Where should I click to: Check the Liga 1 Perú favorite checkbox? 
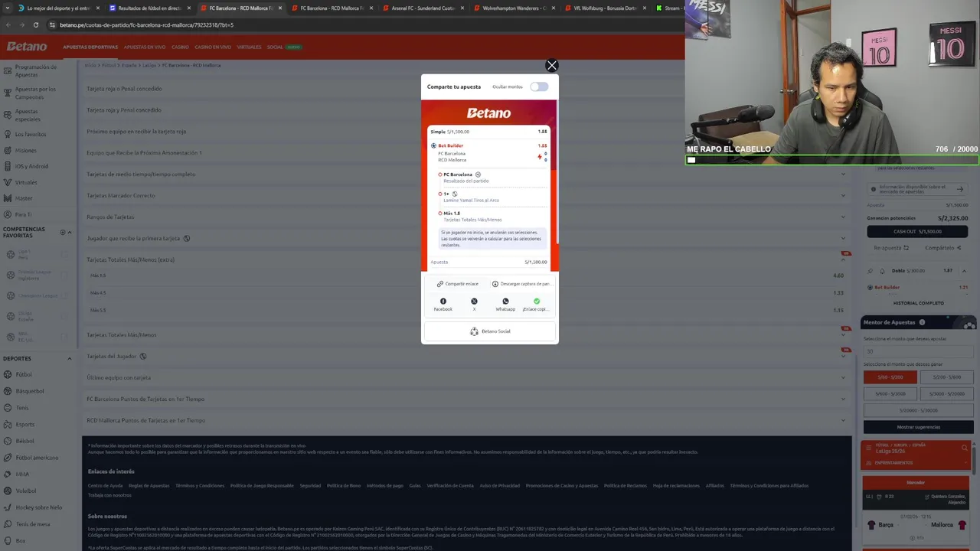click(x=64, y=253)
